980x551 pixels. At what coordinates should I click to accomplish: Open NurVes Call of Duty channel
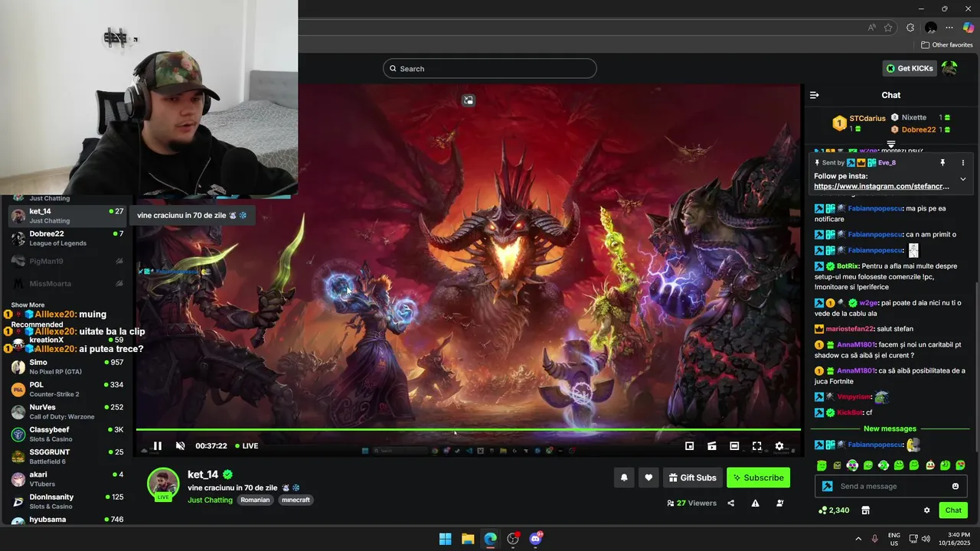tap(67, 411)
